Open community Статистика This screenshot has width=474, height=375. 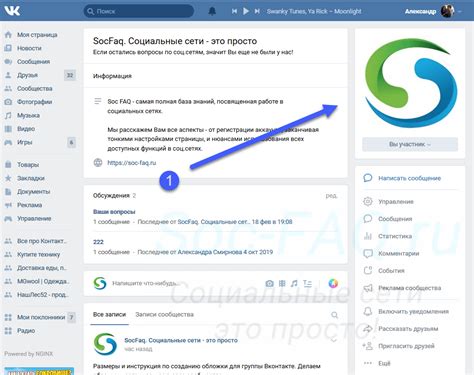click(395, 236)
